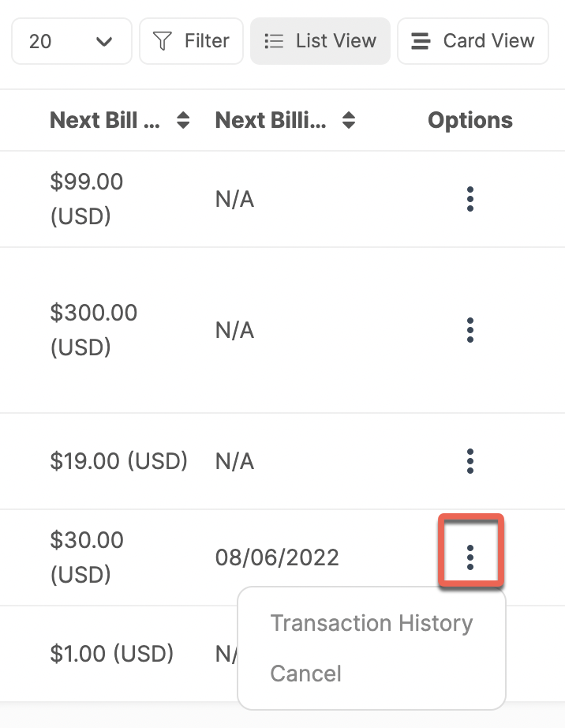Switch to List View
This screenshot has height=728, width=565.
320,41
